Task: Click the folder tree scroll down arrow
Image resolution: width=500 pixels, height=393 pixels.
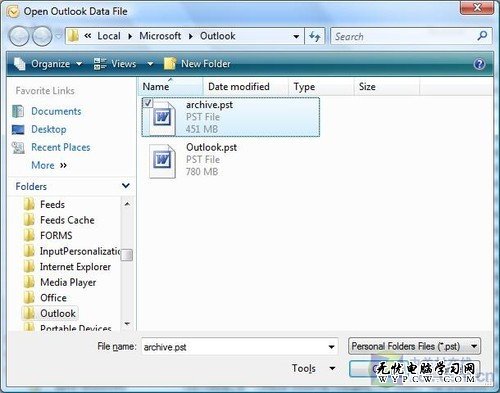Action: point(127,324)
